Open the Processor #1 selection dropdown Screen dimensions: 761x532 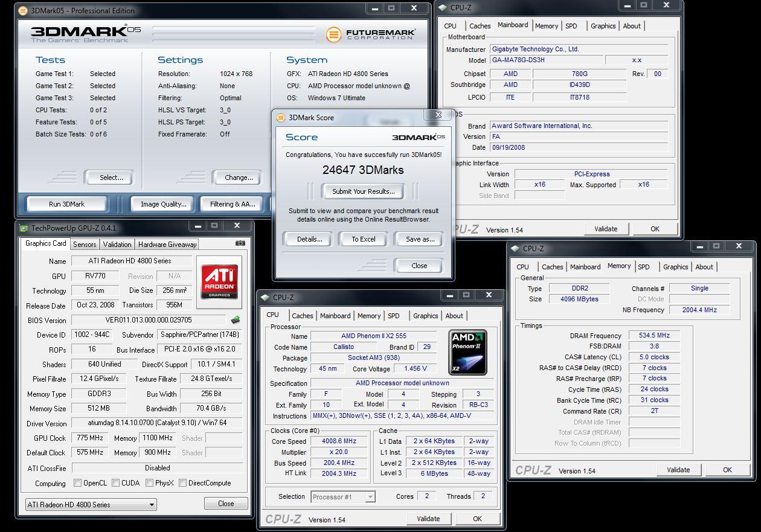click(343, 496)
